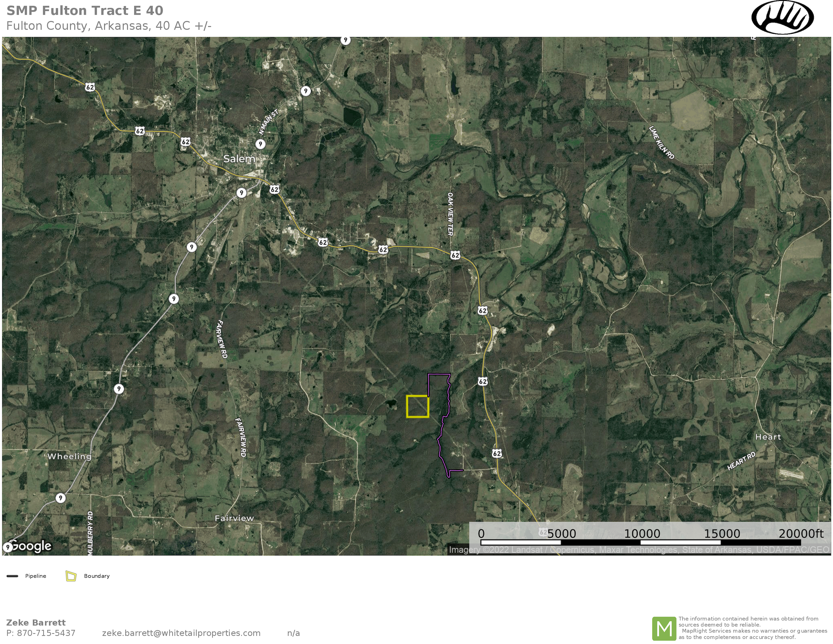833x644 pixels.
Task: Click the 10000 mark on scale bar
Action: [642, 533]
